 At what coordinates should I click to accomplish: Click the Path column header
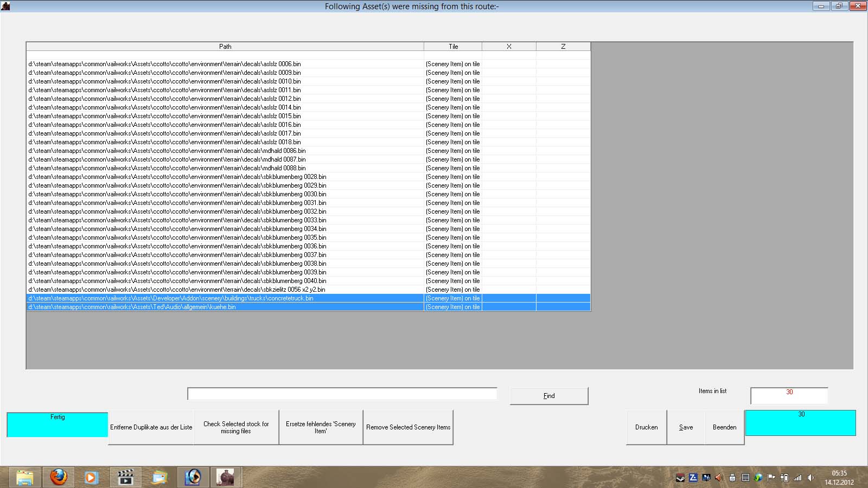[225, 47]
